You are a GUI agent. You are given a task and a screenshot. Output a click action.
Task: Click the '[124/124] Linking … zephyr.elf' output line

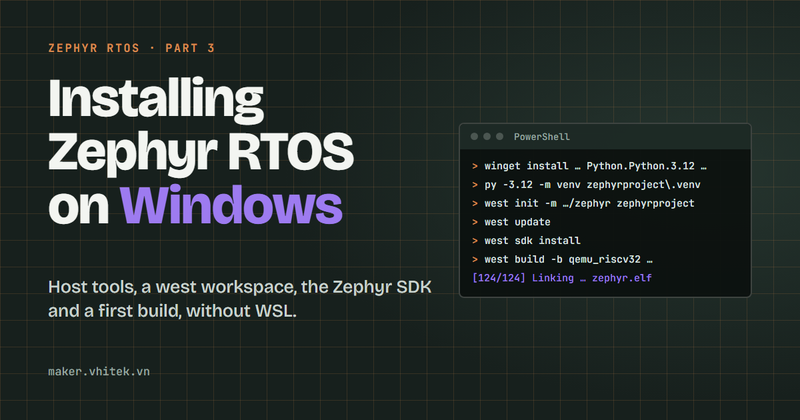(x=562, y=278)
